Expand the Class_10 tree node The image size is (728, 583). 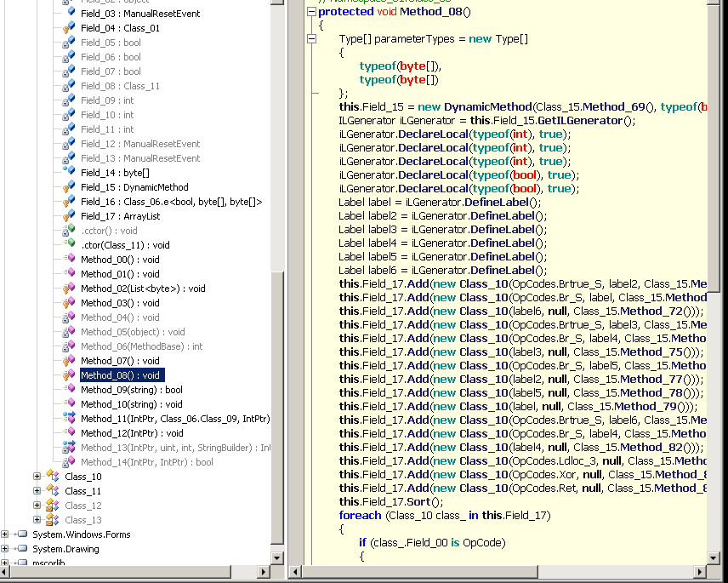(x=37, y=477)
